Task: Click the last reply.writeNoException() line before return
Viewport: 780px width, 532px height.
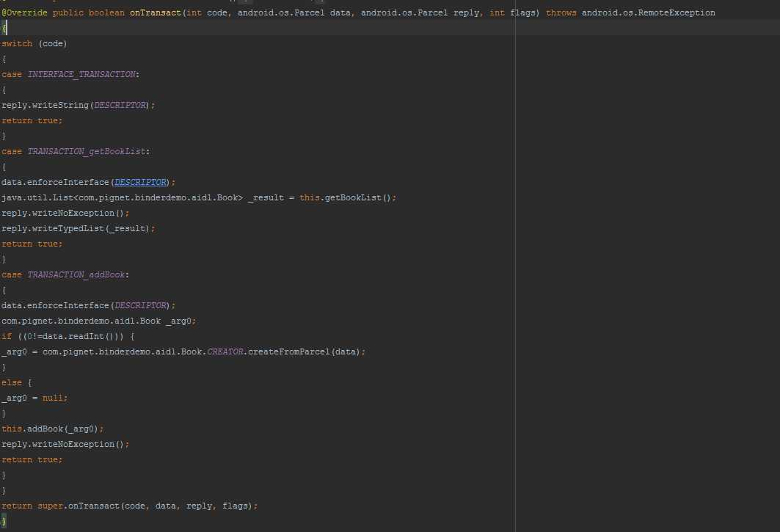Action: [65, 445]
